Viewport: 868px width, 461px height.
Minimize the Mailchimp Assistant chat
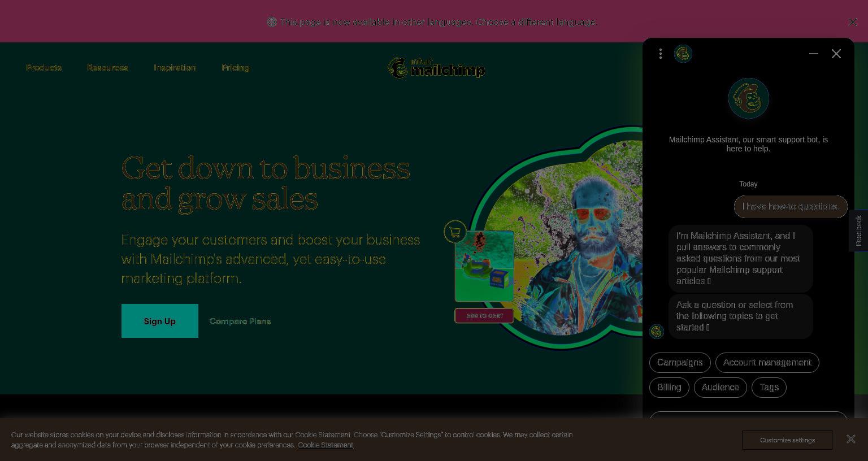(x=814, y=54)
